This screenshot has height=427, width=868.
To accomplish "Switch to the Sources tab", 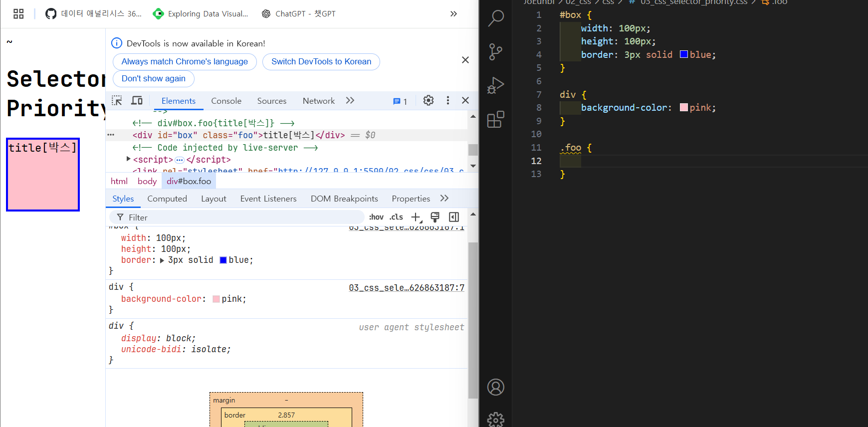I will click(272, 101).
